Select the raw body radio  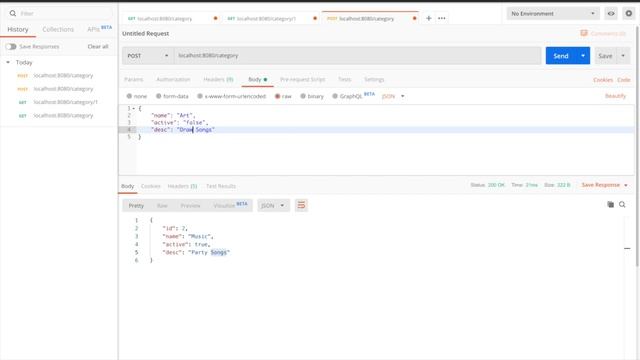point(278,96)
